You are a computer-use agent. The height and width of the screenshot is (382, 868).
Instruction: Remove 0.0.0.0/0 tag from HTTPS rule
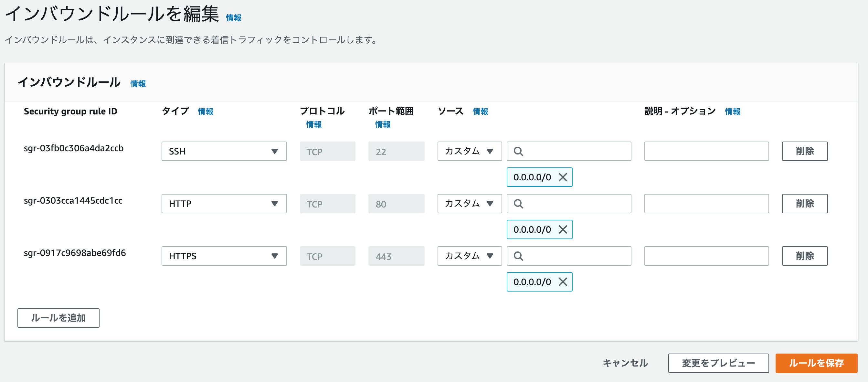tap(563, 281)
